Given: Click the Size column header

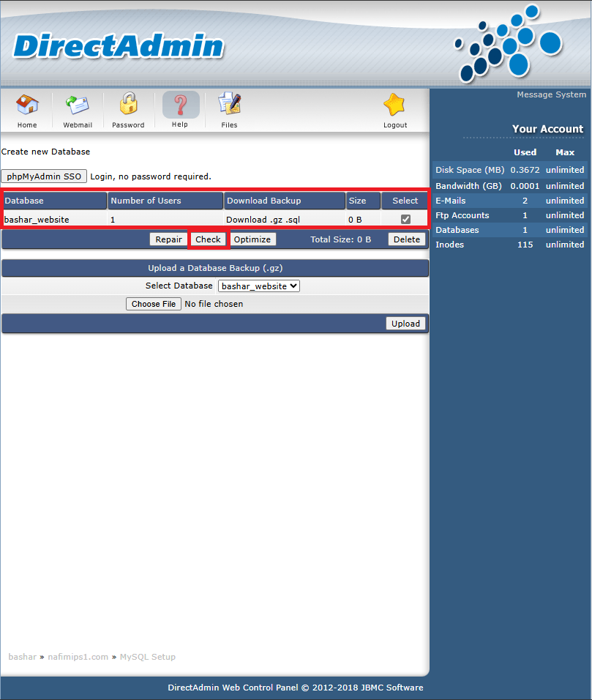Looking at the screenshot, I should (x=364, y=201).
